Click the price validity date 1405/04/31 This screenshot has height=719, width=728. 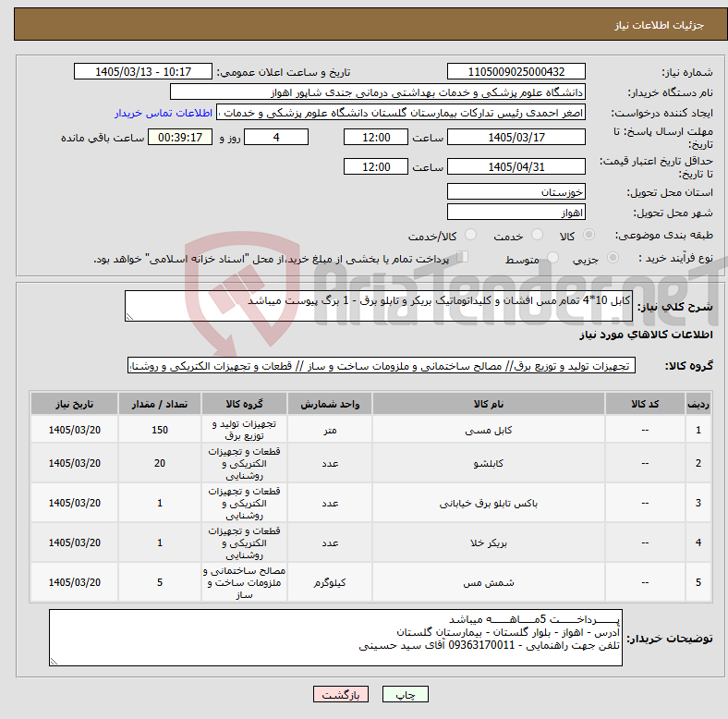[516, 166]
